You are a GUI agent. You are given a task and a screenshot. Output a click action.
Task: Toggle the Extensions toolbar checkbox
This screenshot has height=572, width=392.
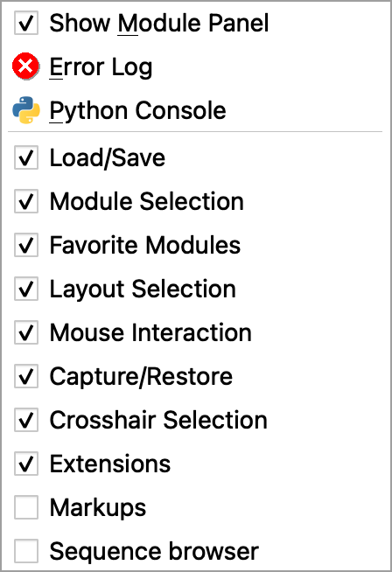pos(26,464)
